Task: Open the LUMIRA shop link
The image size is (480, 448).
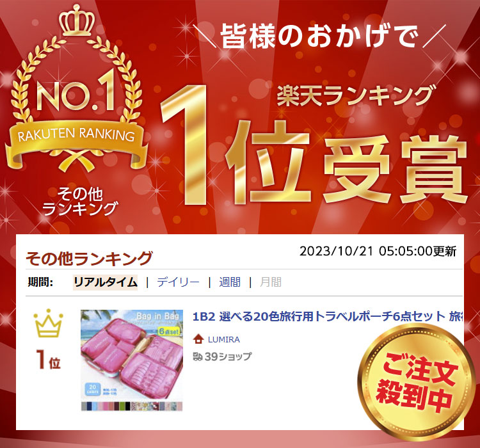Action: pyautogui.click(x=224, y=340)
